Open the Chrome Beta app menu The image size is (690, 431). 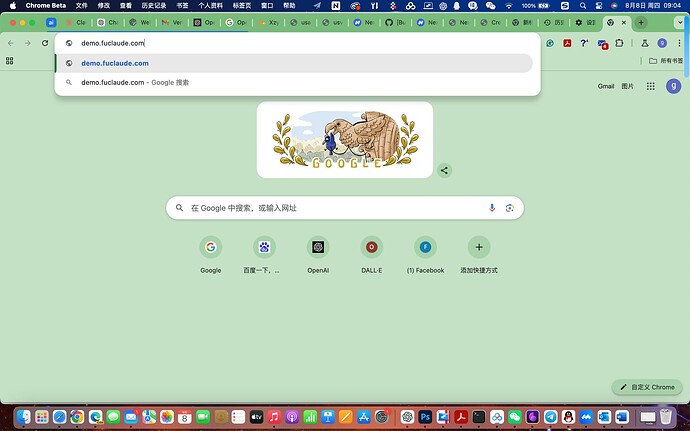point(46,6)
